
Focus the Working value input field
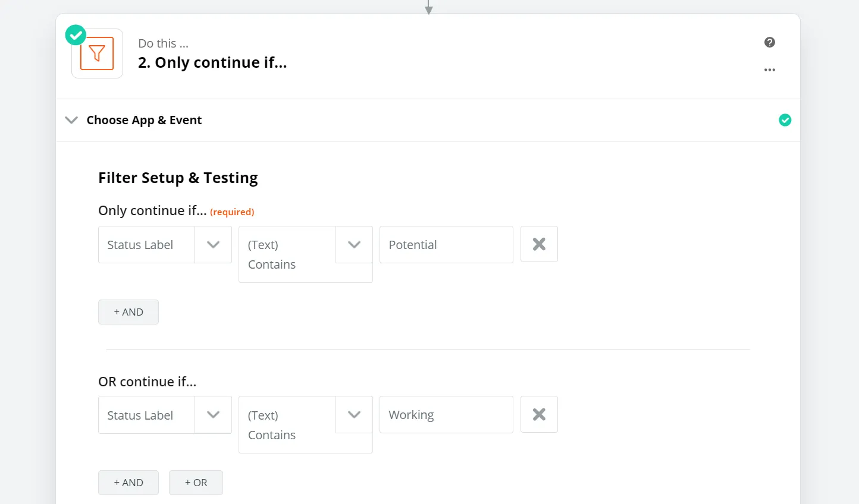(446, 415)
